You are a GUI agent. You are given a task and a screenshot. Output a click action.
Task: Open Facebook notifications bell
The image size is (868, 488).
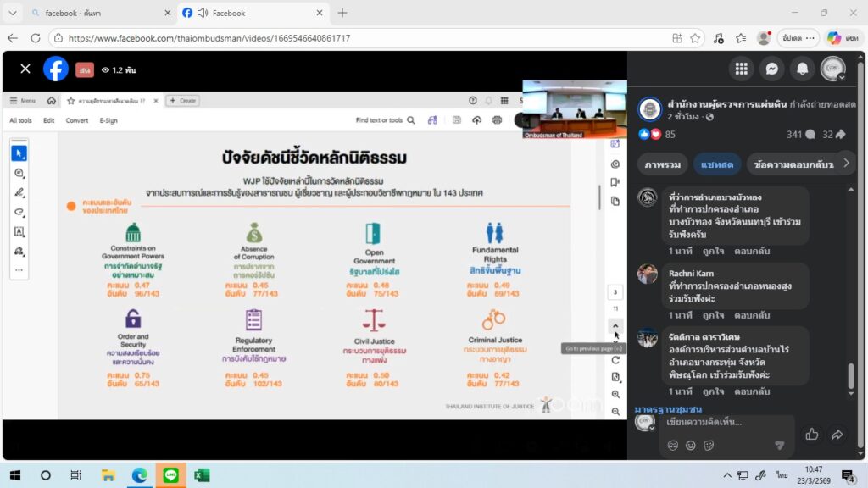tap(802, 69)
